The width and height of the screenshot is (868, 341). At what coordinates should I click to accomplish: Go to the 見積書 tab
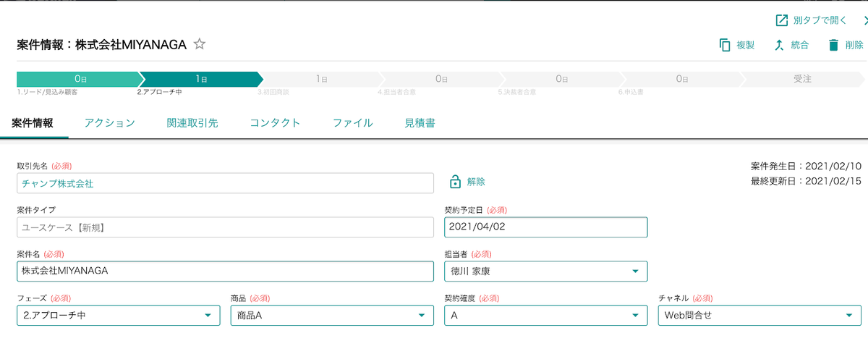tap(420, 123)
